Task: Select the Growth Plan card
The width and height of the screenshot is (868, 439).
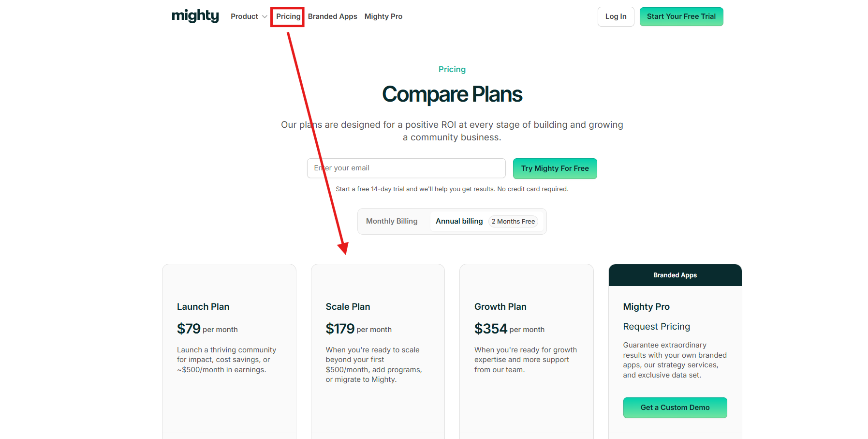Action: click(526, 348)
